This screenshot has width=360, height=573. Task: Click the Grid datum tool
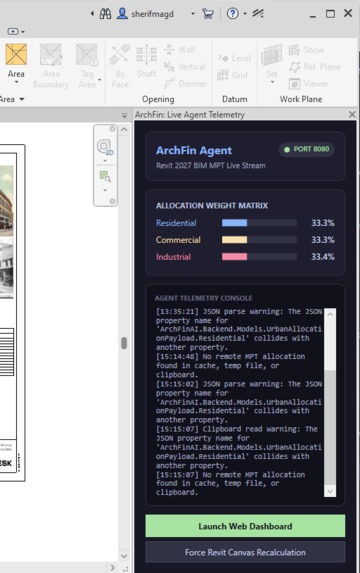pos(232,75)
